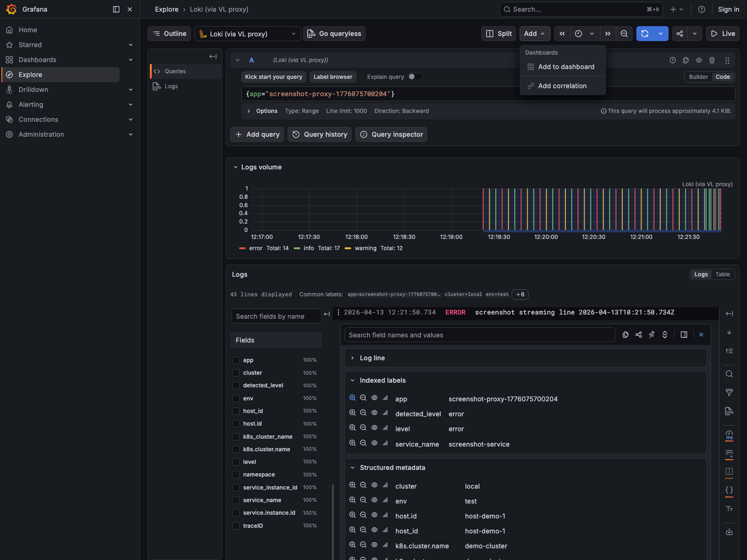The image size is (747, 560).
Task: Collapse the outline panel arrow
Action: click(x=213, y=56)
